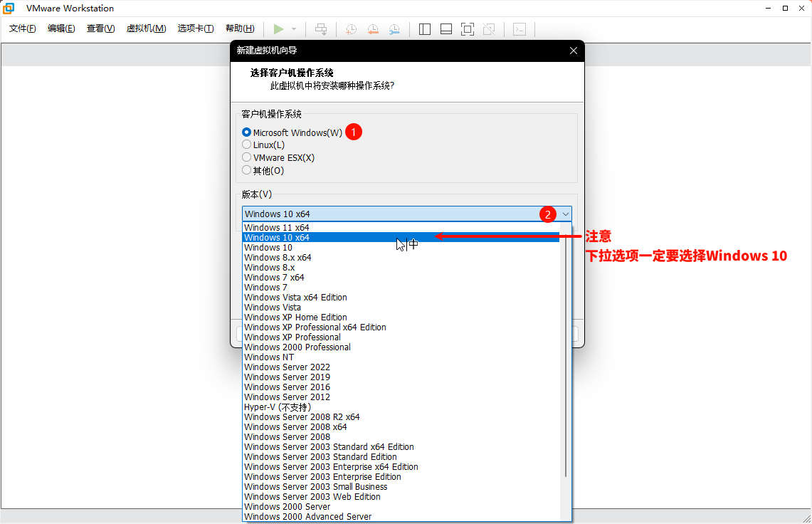The height and width of the screenshot is (524, 812).
Task: Choose the Windows 8.x option
Action: [401, 268]
